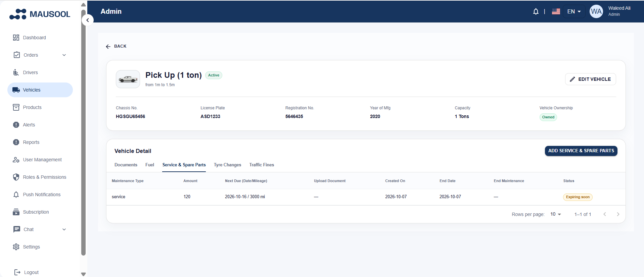Click the sidebar scroll down arrow

tap(84, 274)
